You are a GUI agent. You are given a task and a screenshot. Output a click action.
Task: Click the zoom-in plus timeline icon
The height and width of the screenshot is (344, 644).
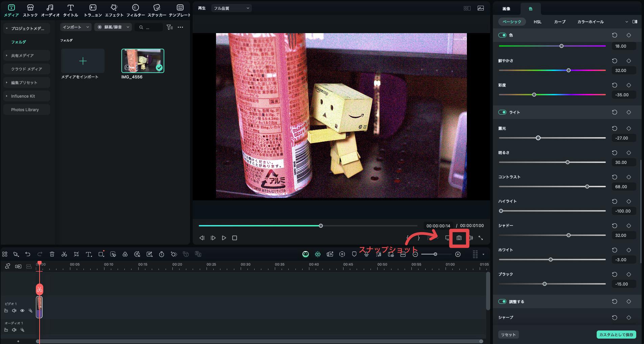coord(458,254)
